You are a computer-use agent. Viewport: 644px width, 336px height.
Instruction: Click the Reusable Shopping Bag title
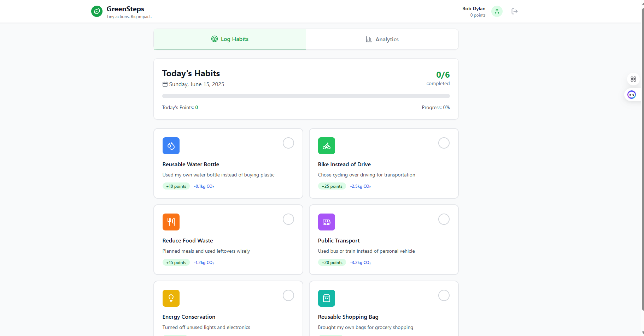[348, 317]
